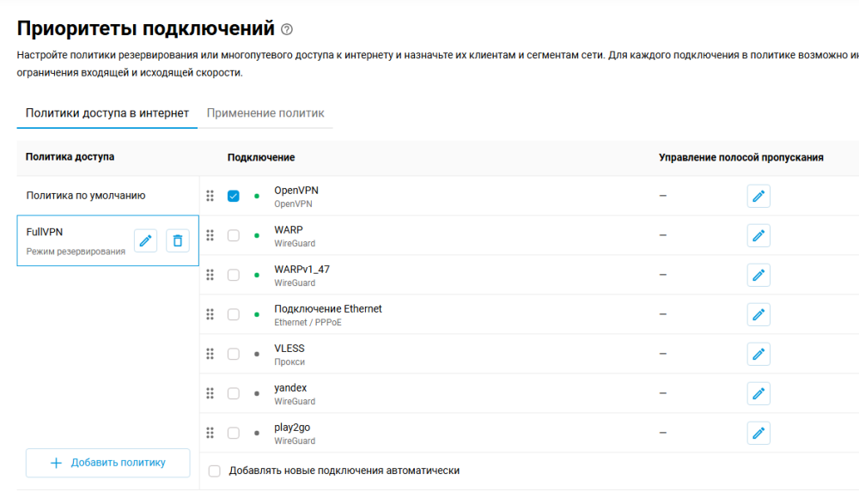Edit bandwidth for yandex connection
859x504 pixels.
click(x=758, y=393)
